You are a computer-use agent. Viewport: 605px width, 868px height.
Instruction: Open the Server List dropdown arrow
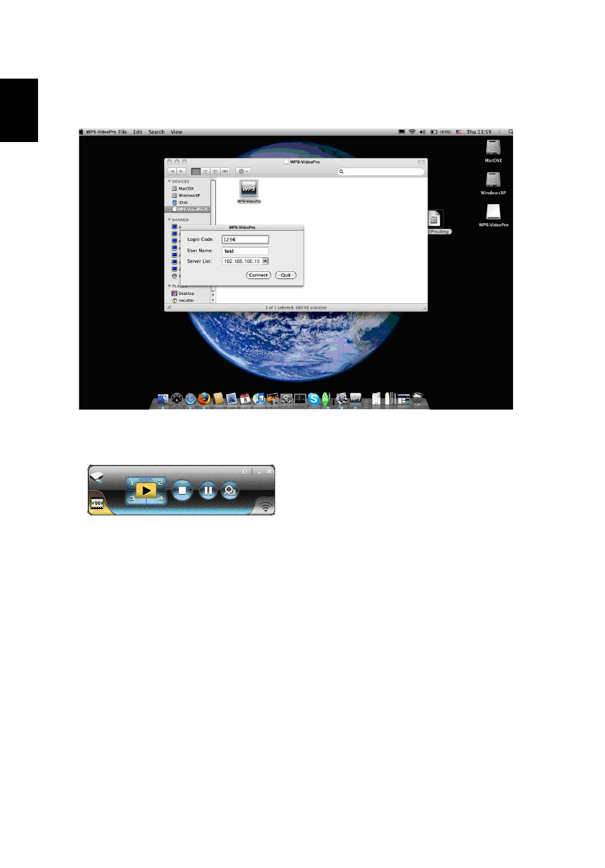[265, 261]
